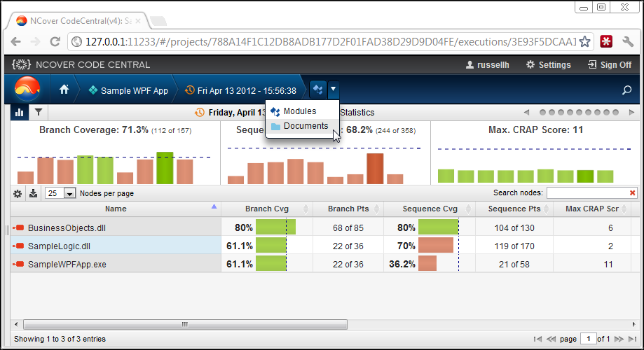Viewport: 644px width, 350px height.
Task: Open the nodes per page dropdown
Action: 60,193
